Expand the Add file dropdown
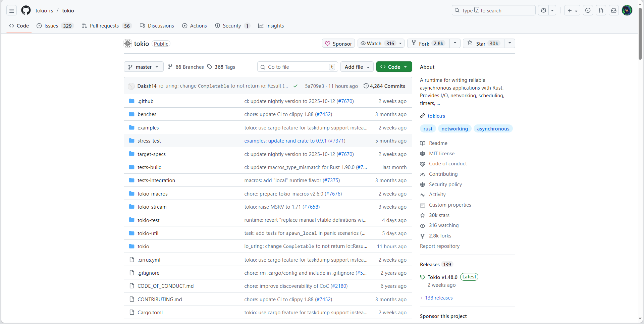644x324 pixels. [357, 67]
